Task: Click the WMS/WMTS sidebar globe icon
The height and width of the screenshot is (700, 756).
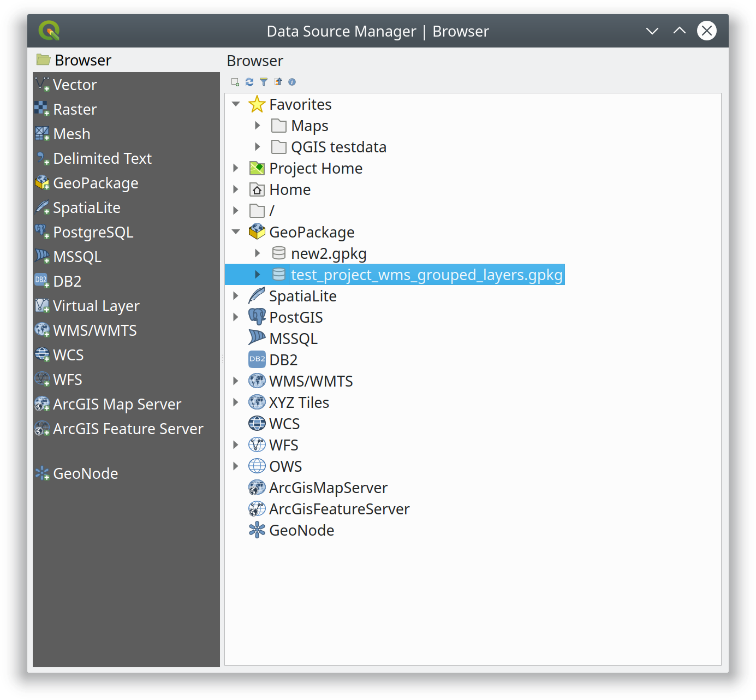Action: (42, 330)
